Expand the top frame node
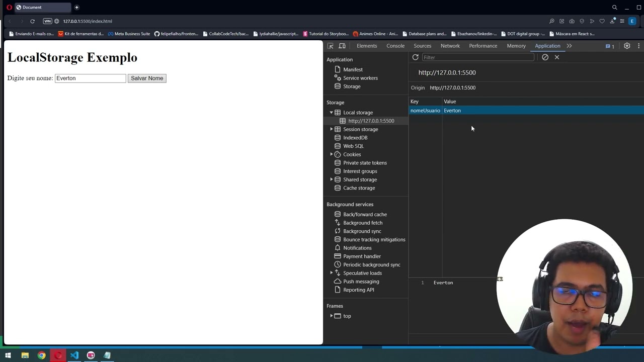 point(332,316)
